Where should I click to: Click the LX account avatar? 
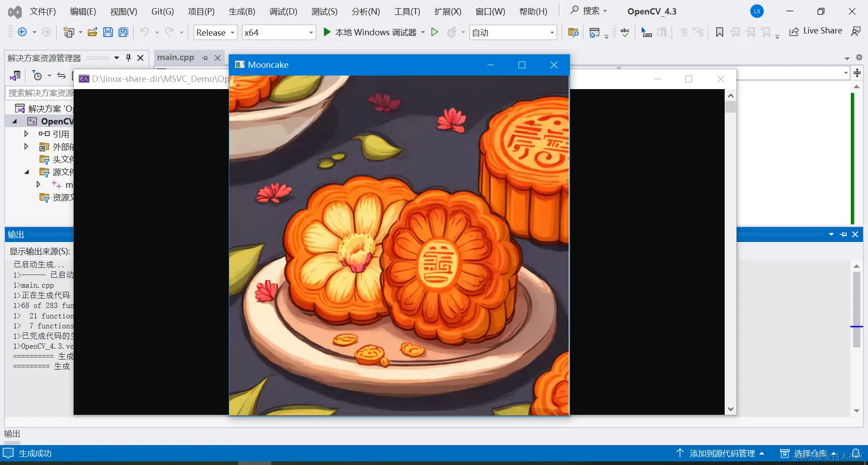click(x=757, y=11)
